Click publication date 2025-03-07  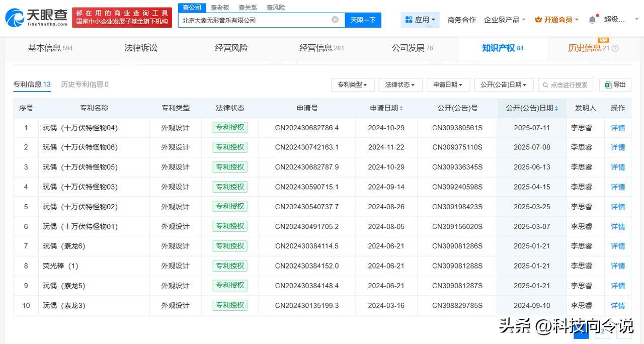532,226
